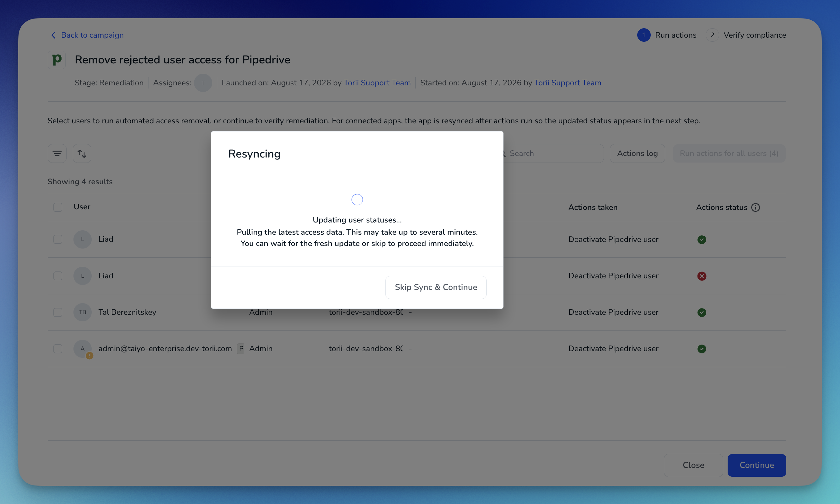Open the first Torii Support Team link
The image size is (840, 504).
pos(377,83)
